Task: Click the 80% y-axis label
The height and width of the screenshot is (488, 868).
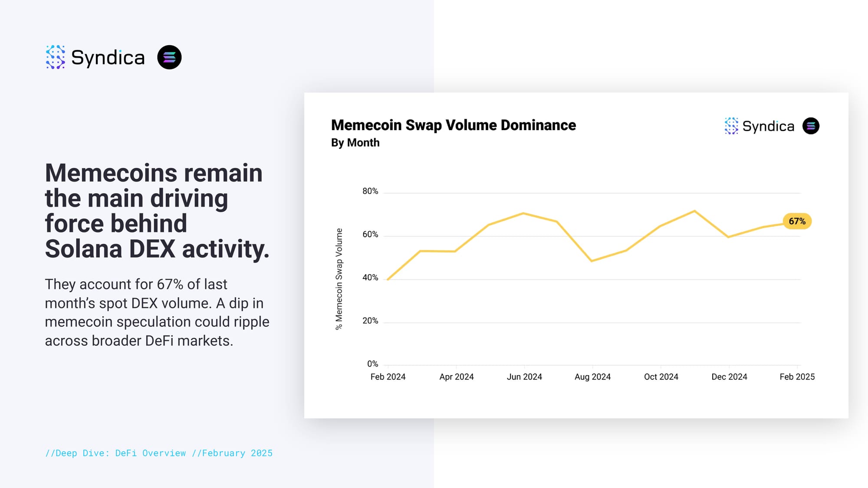Action: [370, 191]
